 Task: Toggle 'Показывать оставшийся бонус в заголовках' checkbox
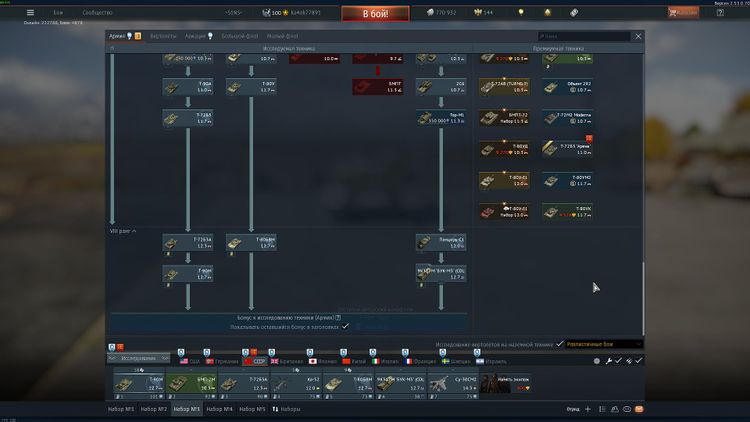coord(345,326)
